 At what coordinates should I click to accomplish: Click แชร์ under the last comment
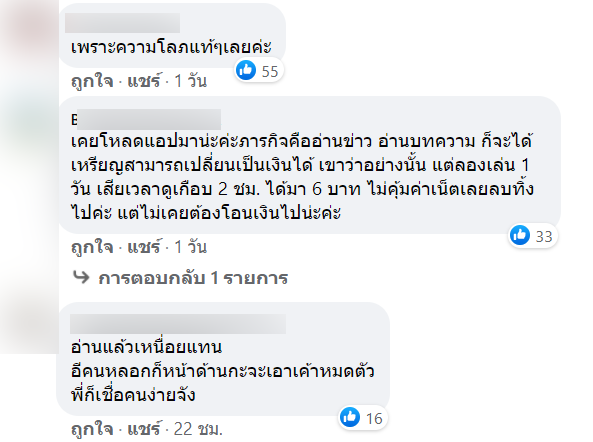coord(144,429)
